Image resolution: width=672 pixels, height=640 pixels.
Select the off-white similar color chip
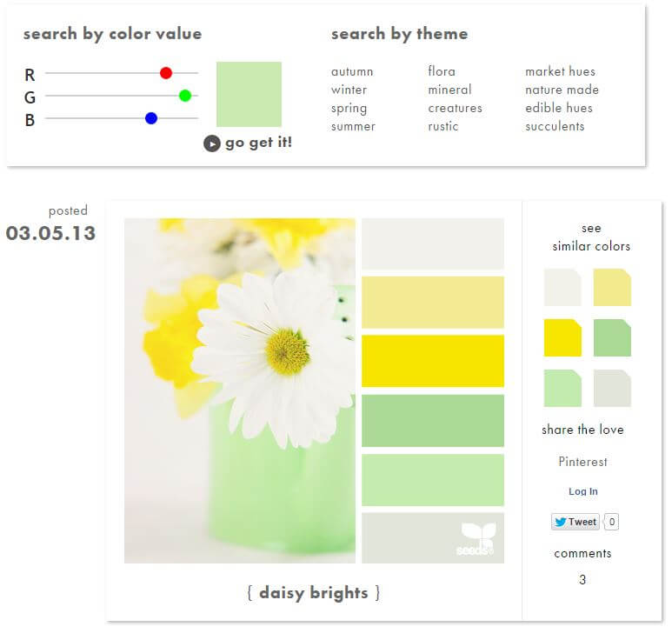[x=562, y=288]
